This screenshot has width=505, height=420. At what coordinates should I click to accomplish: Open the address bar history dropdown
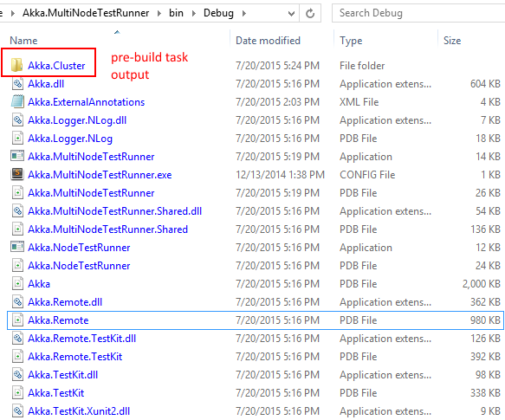[x=291, y=14]
